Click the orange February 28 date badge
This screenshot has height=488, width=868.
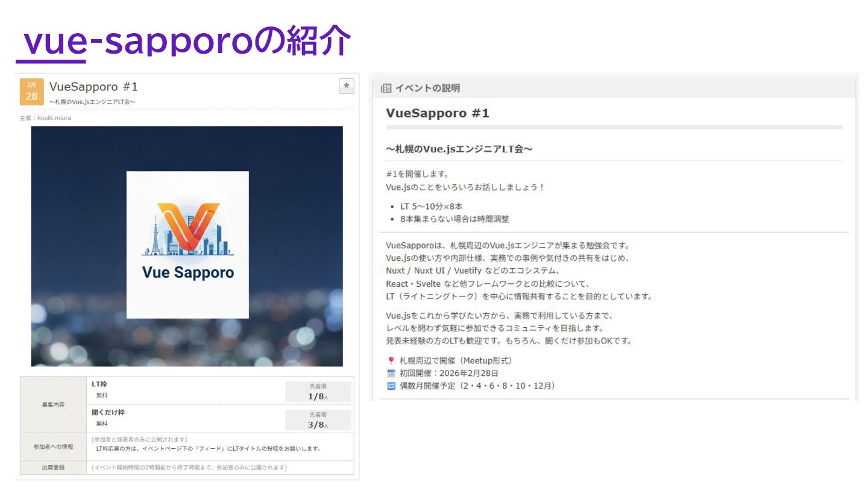click(x=31, y=92)
